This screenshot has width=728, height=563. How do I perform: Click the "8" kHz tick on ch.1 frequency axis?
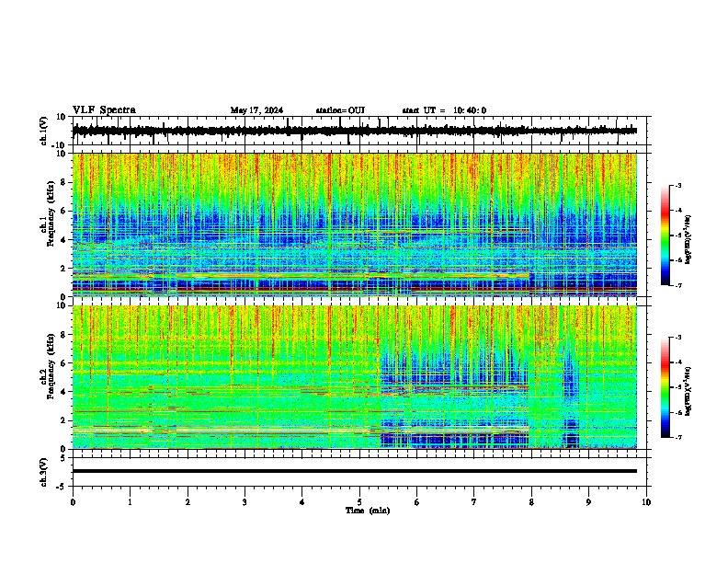[63, 182]
